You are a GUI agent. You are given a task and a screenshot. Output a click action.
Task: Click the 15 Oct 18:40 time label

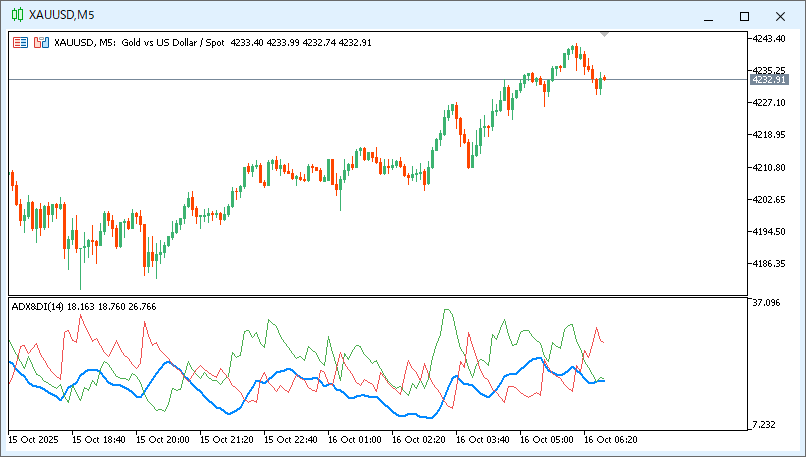pyautogui.click(x=101, y=439)
